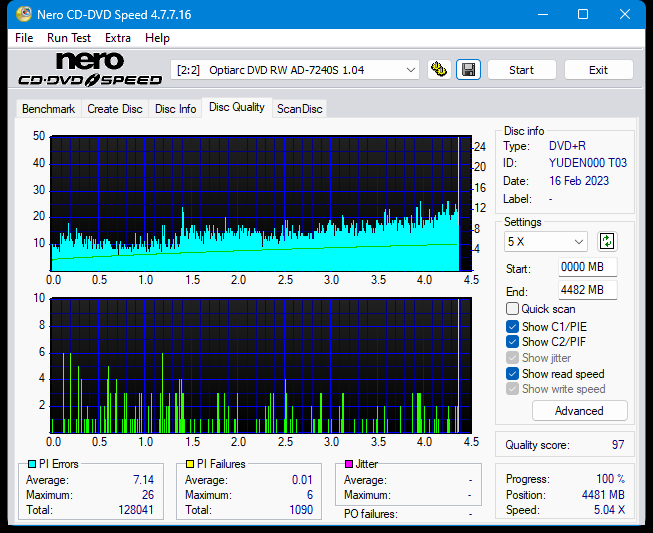Click the PI Errors maximum 26
The height and width of the screenshot is (533, 653).
(x=148, y=495)
